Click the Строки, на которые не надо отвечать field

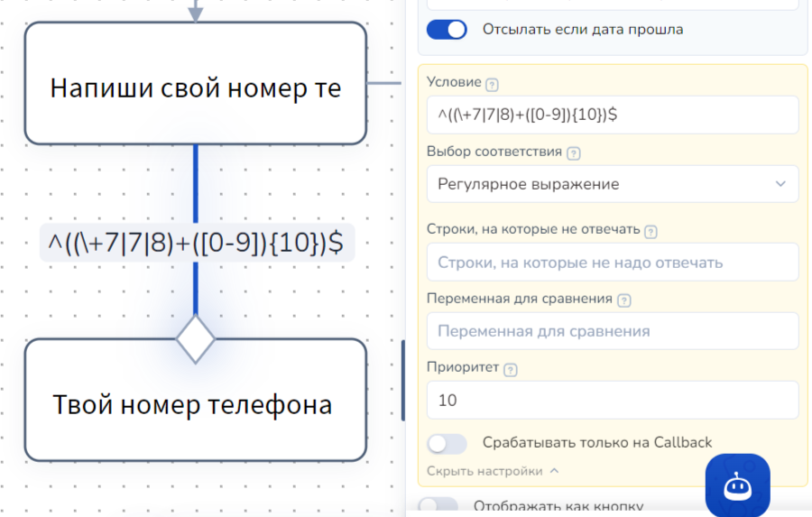(x=612, y=263)
